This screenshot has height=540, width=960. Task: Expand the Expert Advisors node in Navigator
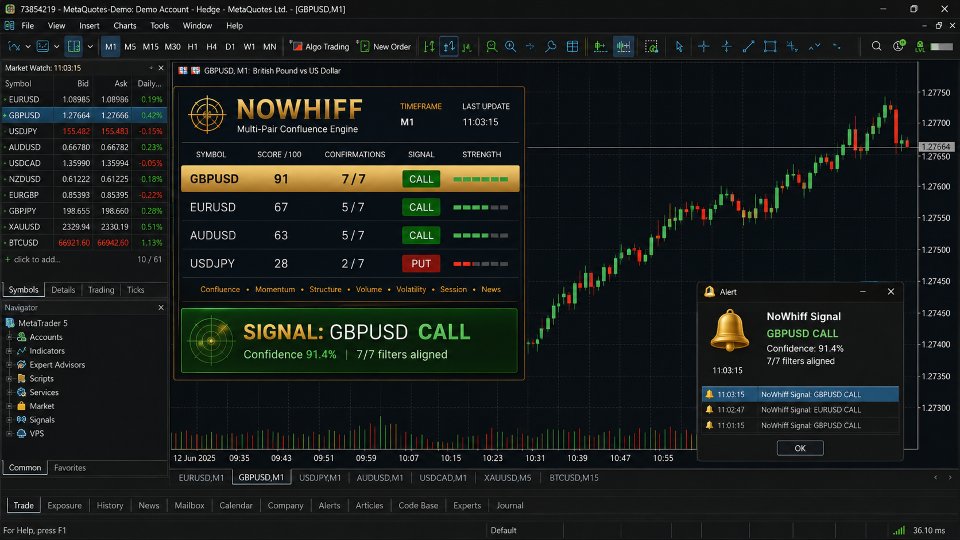pyautogui.click(x=9, y=365)
